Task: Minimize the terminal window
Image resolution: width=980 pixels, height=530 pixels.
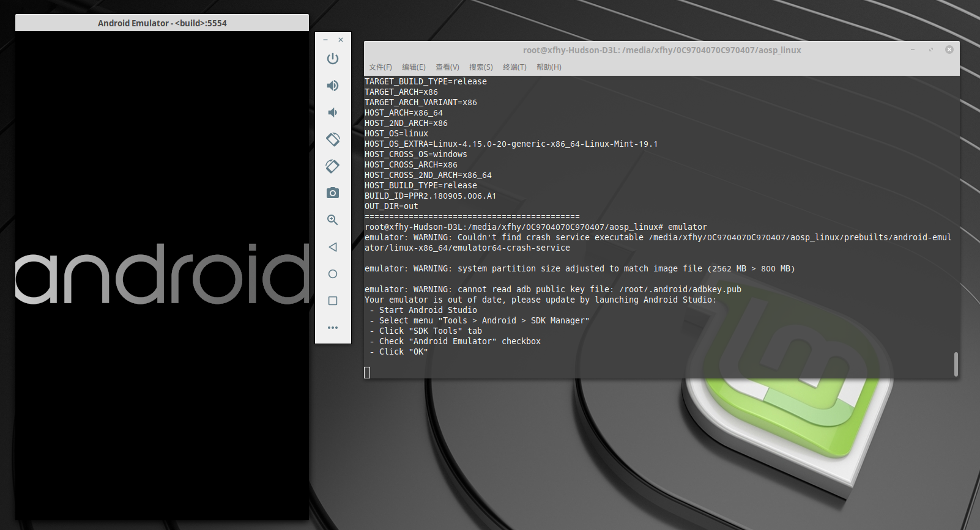Action: 913,50
